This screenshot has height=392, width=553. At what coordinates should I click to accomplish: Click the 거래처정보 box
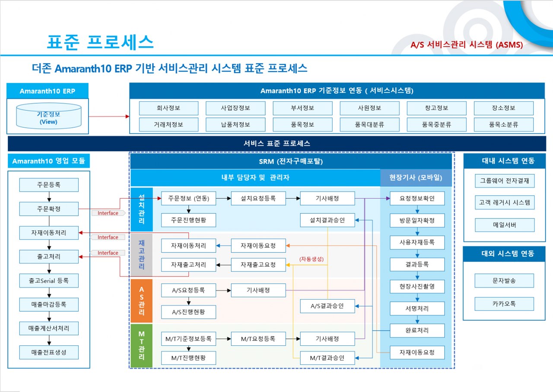pyautogui.click(x=168, y=125)
